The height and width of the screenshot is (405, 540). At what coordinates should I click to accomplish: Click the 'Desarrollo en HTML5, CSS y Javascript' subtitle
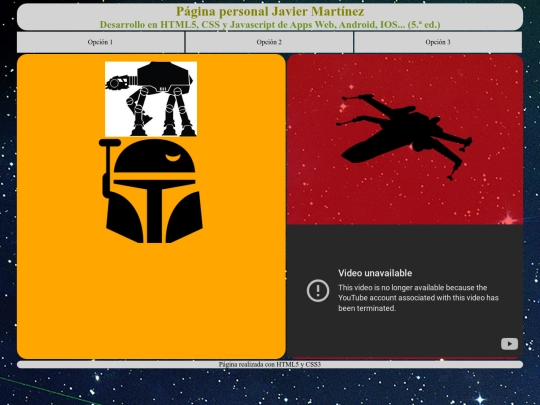pos(270,25)
